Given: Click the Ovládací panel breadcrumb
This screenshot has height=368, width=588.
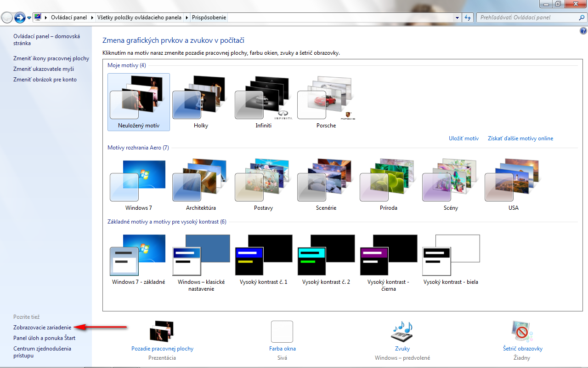Looking at the screenshot, I should (x=68, y=17).
